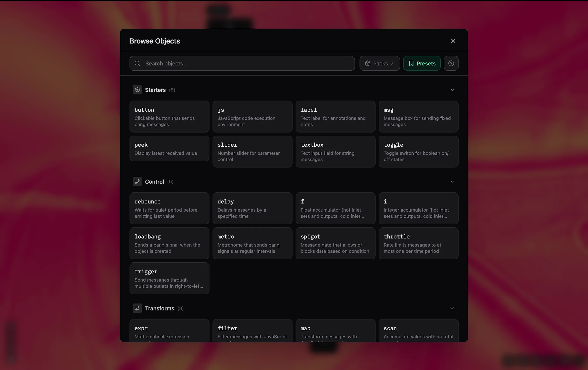Switch to the Presets view

[x=422, y=63]
